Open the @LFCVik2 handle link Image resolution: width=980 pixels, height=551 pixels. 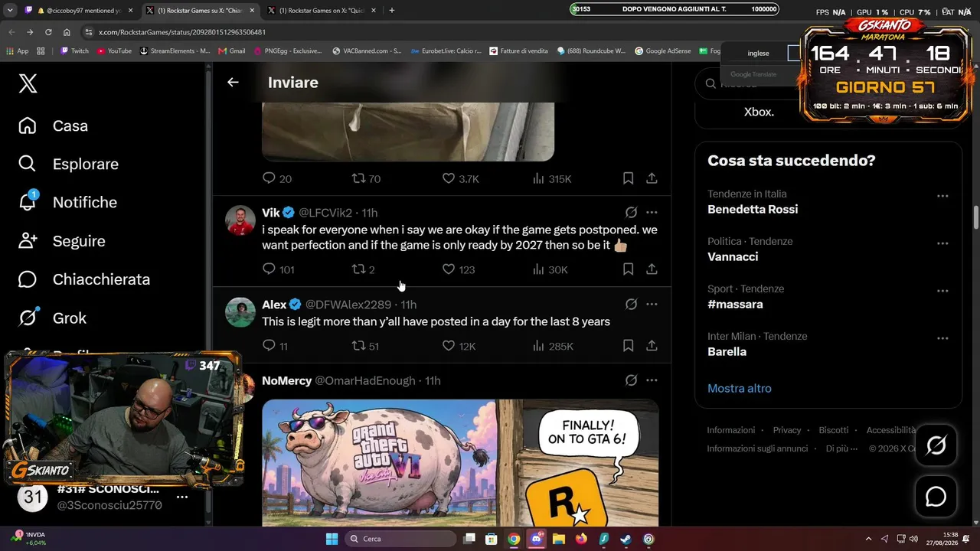(x=325, y=213)
